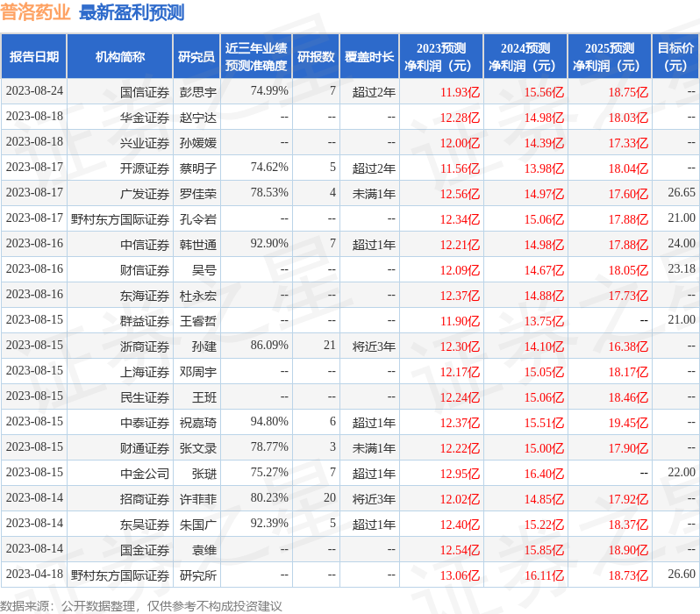Click analyst name 许菲菲
The image size is (700, 614).
pyautogui.click(x=197, y=500)
